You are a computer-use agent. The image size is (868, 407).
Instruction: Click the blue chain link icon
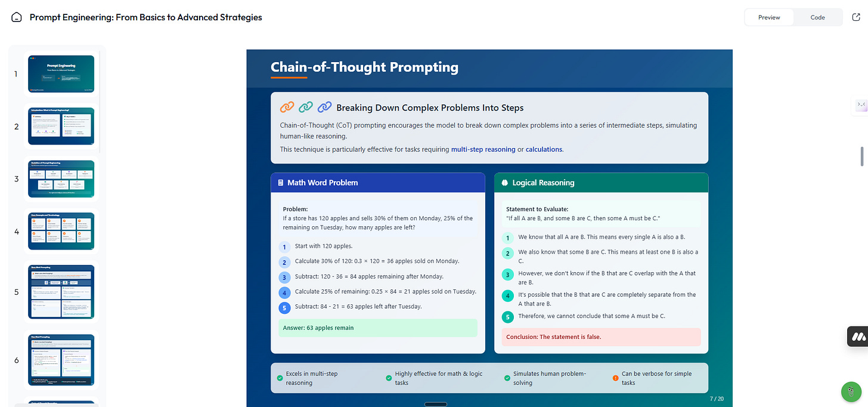[324, 107]
